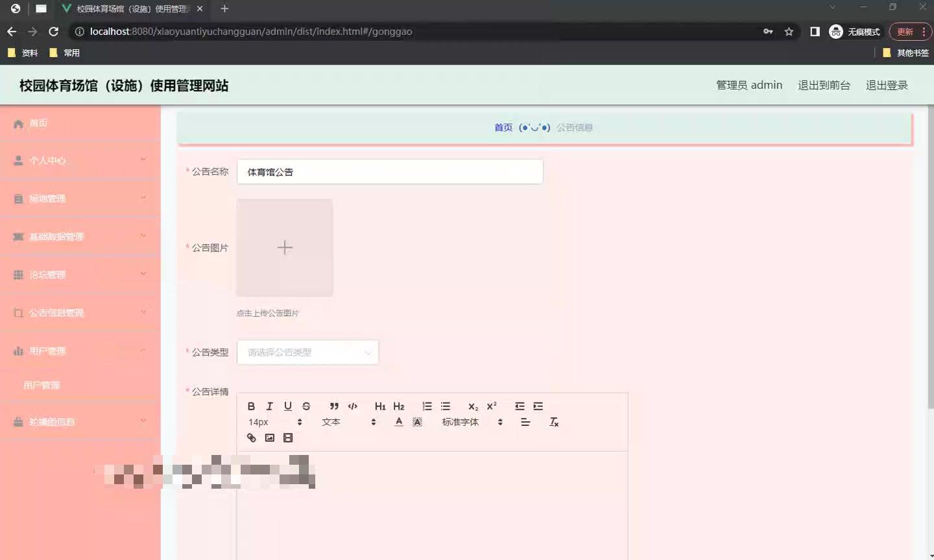Insert a blockquote with the quote icon
The image size is (934, 560).
(334, 406)
